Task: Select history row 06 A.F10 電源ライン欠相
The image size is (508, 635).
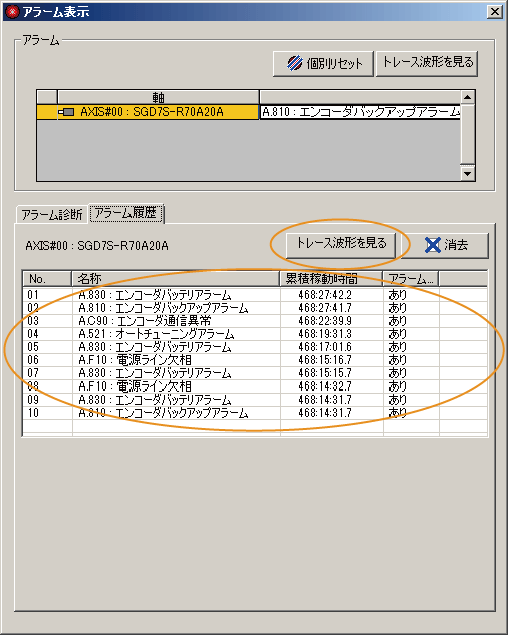Action: pos(255,360)
